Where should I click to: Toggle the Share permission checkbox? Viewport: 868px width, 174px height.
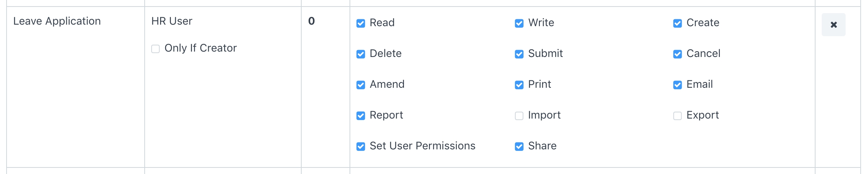point(519,147)
